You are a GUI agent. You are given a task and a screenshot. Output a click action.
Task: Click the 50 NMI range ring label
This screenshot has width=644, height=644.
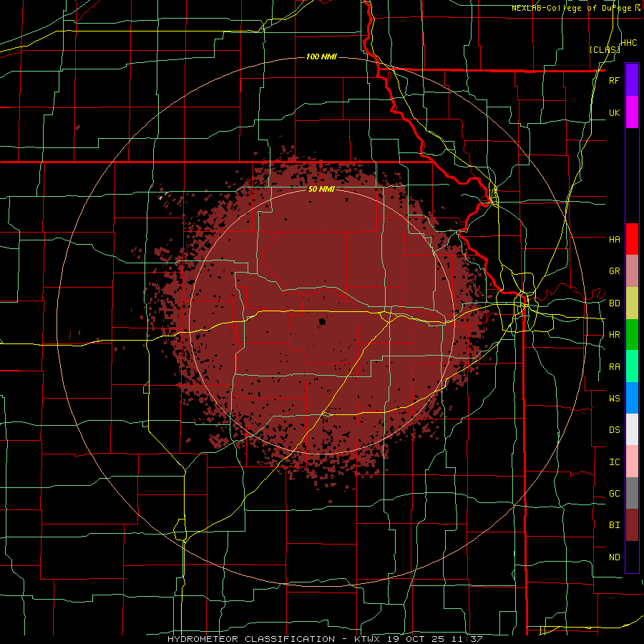[x=321, y=190]
